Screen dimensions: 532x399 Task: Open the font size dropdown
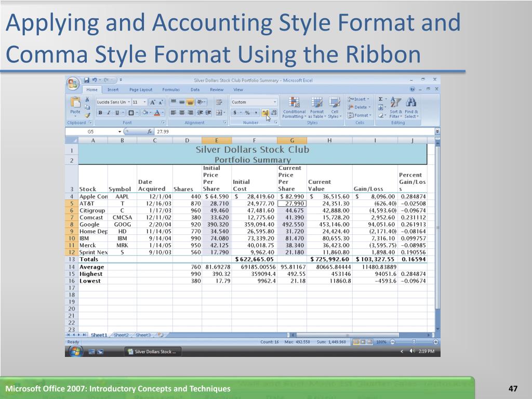coord(144,102)
